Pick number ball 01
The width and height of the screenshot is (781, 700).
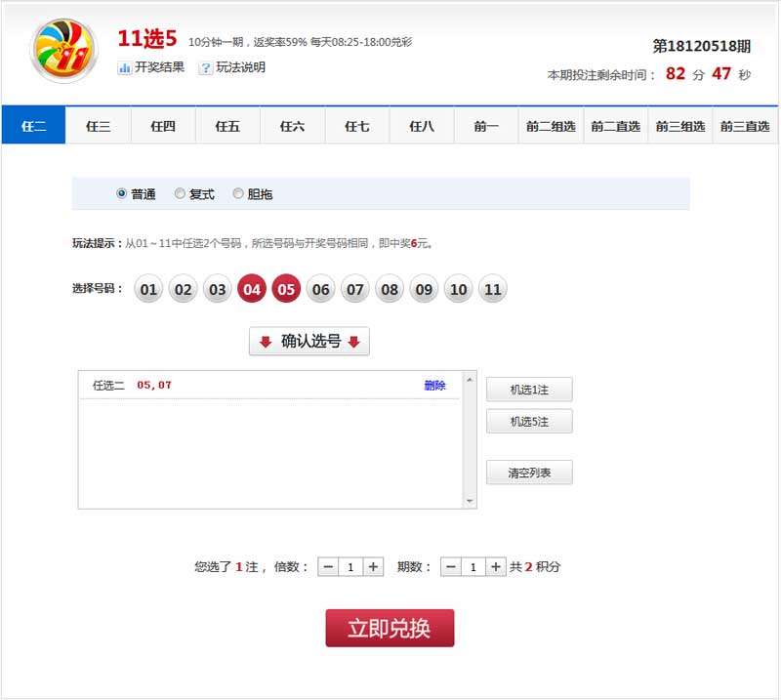pyautogui.click(x=148, y=288)
